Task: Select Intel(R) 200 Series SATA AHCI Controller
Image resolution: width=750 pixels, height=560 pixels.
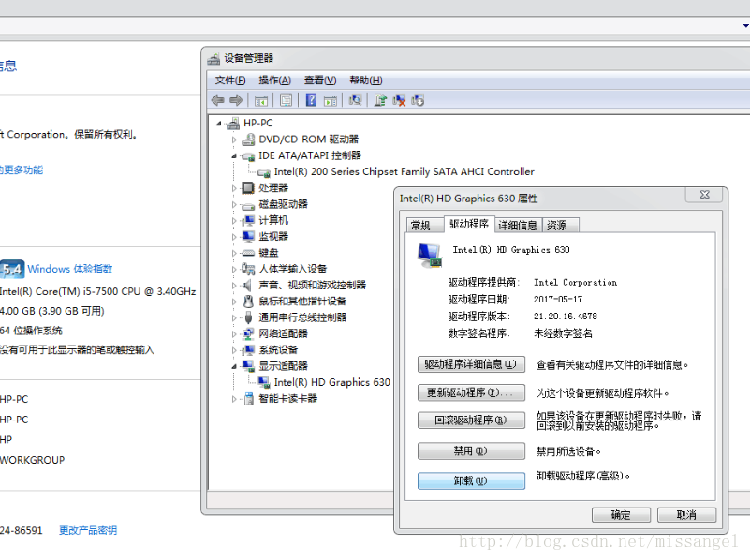Action: [x=404, y=171]
